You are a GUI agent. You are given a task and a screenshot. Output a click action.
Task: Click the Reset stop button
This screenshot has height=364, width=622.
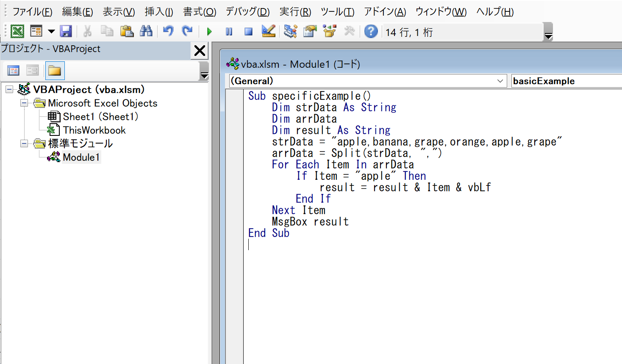[x=249, y=32]
